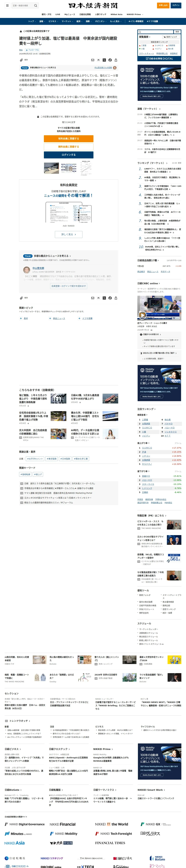The image size is (186, 868).
Task: Open the #イラン軍事衝突 trending tag
Action: 136,21
